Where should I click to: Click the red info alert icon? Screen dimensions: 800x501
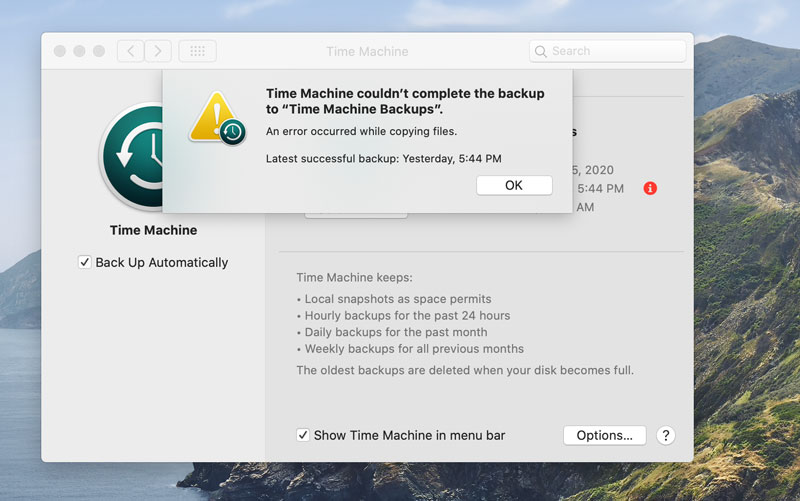point(650,188)
